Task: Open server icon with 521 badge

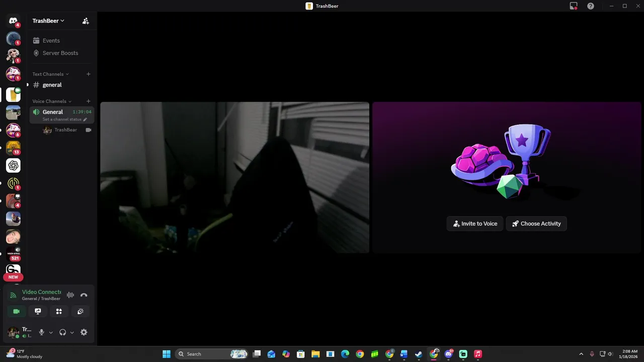Action: 13,253
